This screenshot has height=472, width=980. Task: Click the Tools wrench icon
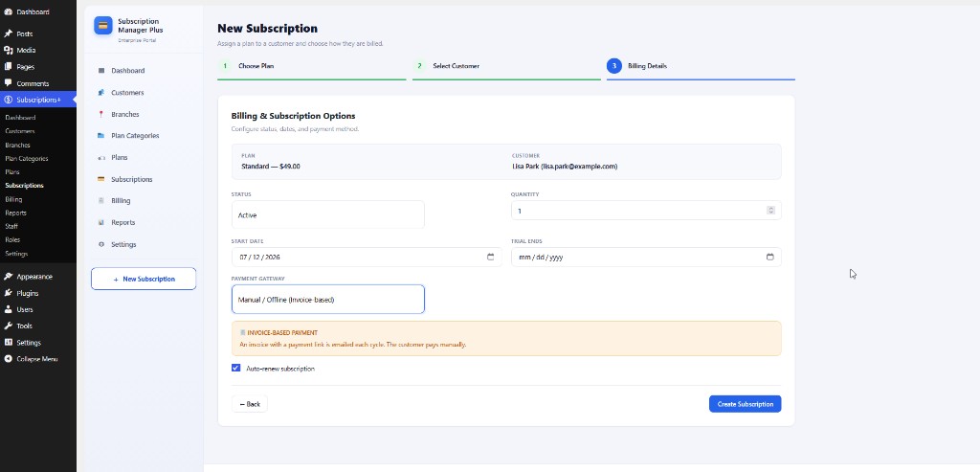tap(8, 326)
